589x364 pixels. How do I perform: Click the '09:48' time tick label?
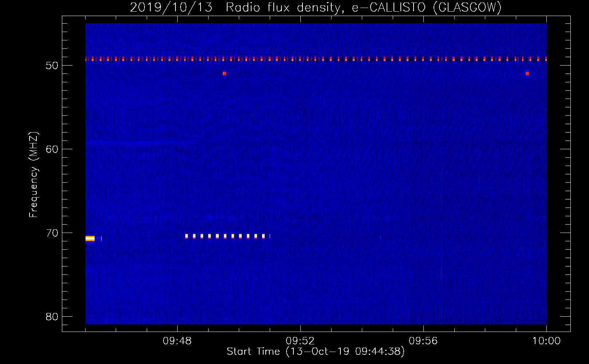pos(177,341)
